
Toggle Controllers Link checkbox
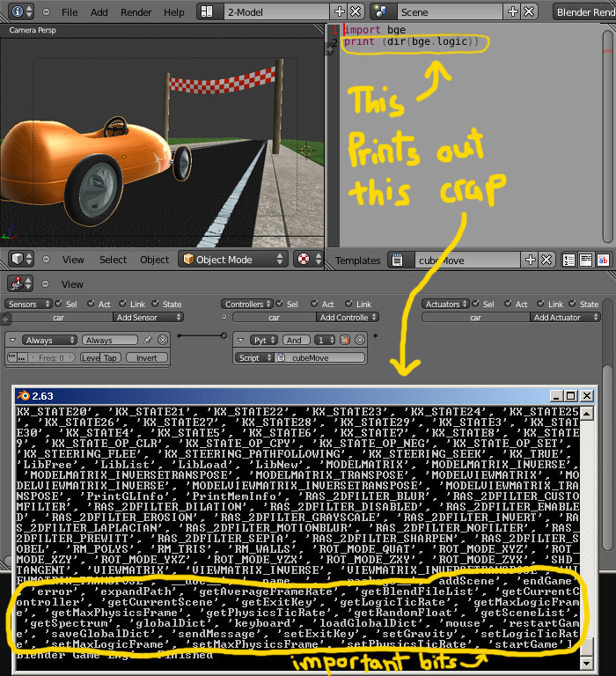coord(348,304)
